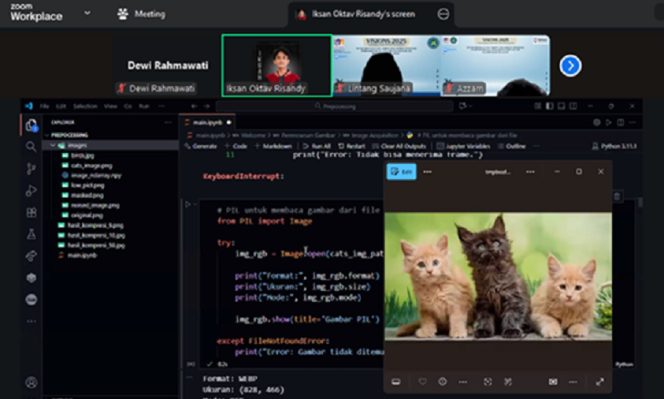Click the Generate button in notebook toolbar
The height and width of the screenshot is (399, 664).
[201, 146]
